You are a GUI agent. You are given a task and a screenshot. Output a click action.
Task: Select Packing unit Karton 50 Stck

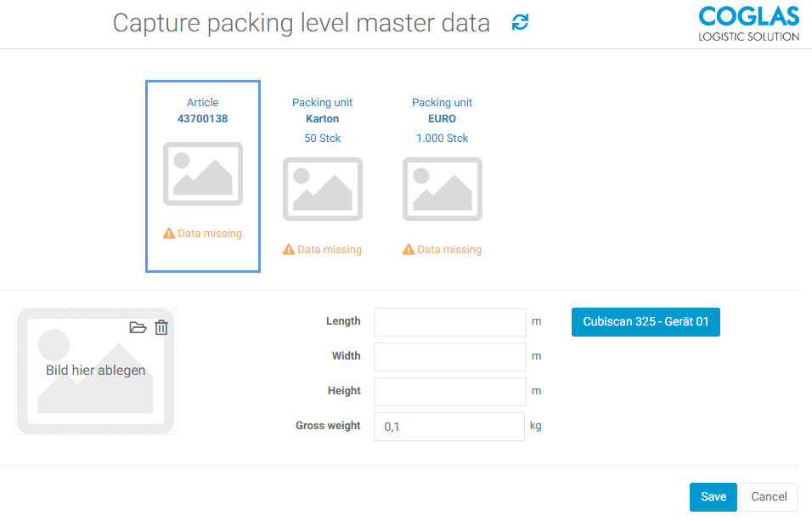coord(323,119)
